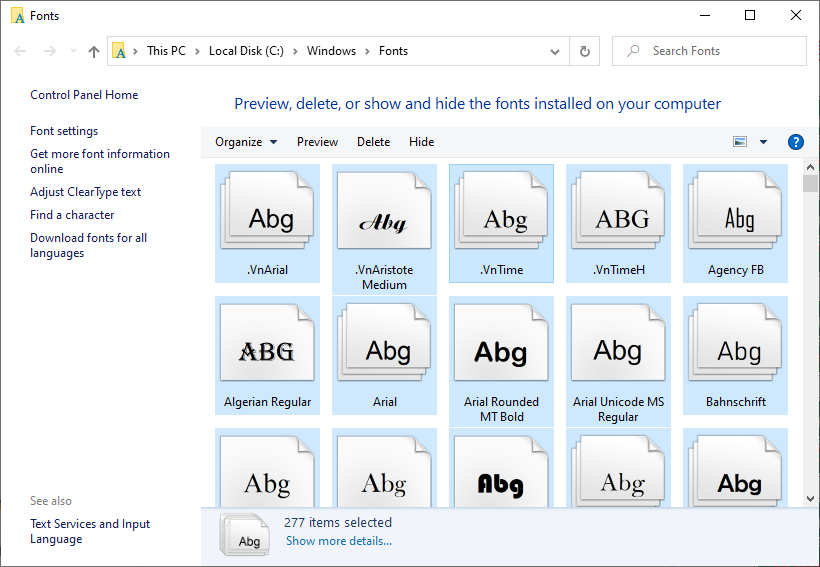The height and width of the screenshot is (567, 820).
Task: Click Hide in the toolbar
Action: coord(421,142)
